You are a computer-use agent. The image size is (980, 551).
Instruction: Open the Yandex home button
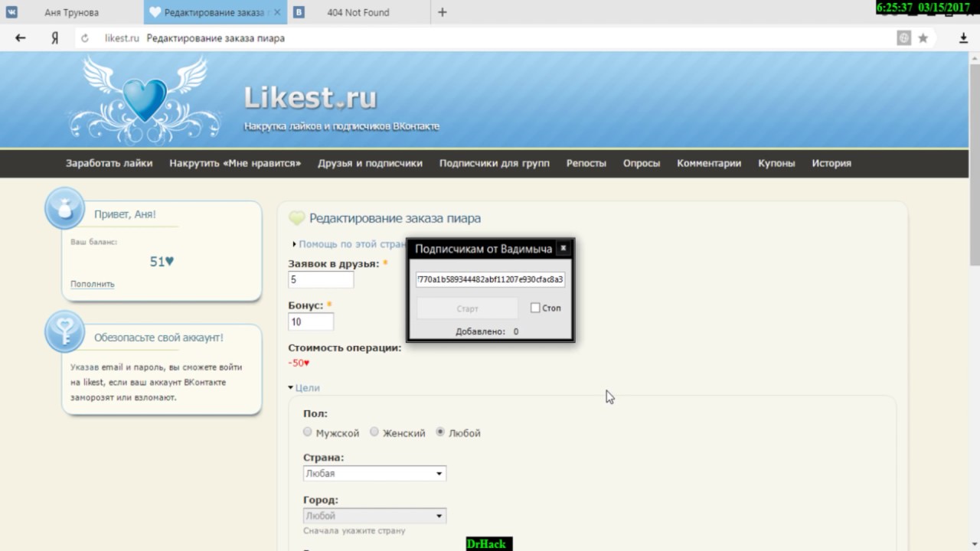click(54, 37)
